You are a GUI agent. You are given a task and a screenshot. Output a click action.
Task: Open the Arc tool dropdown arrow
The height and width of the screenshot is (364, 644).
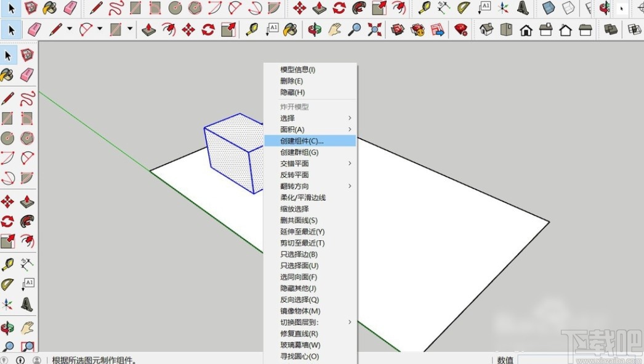click(99, 28)
